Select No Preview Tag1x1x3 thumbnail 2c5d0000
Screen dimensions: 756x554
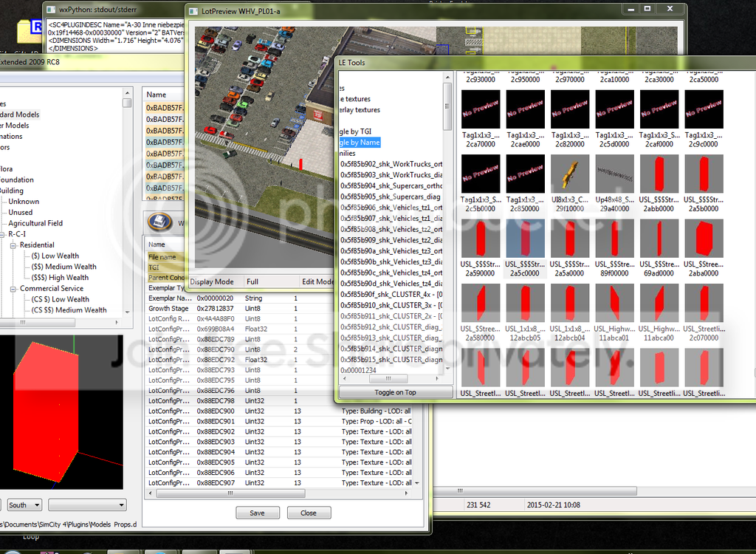tap(615, 109)
